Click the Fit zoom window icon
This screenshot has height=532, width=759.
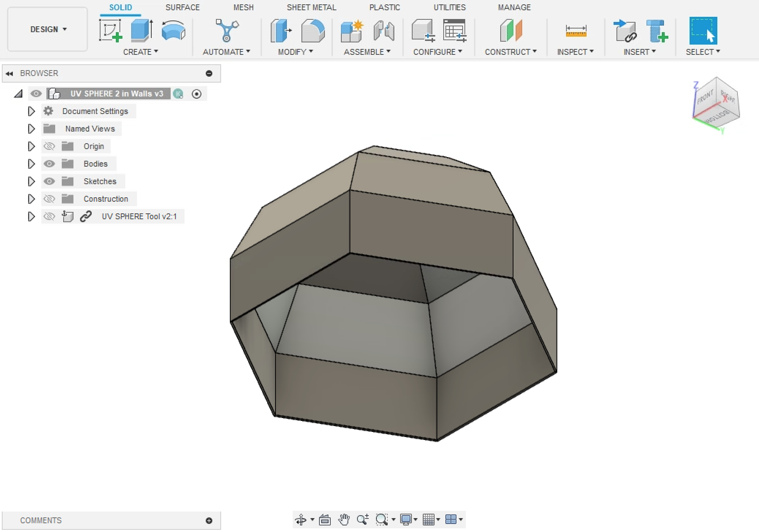382,519
